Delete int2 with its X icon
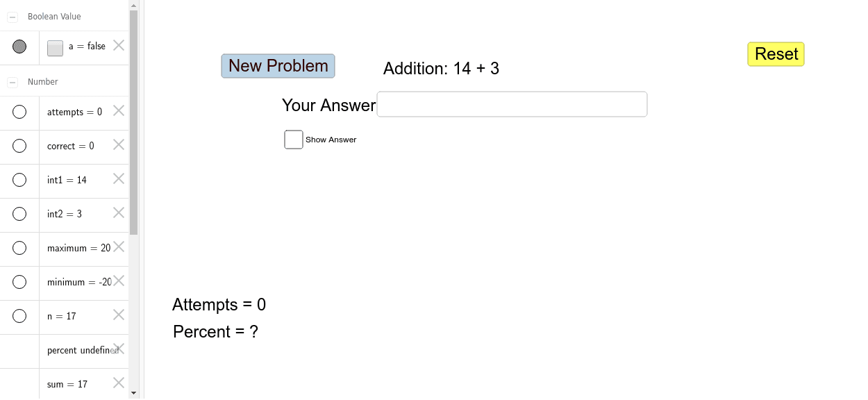This screenshot has width=868, height=400. coord(118,212)
